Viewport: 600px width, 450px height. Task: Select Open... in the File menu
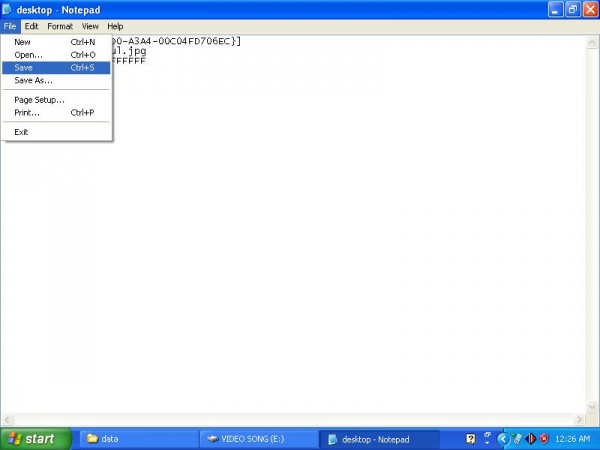[56, 55]
